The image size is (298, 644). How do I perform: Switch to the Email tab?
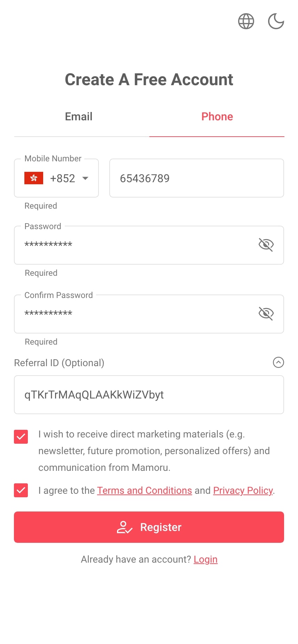click(79, 116)
